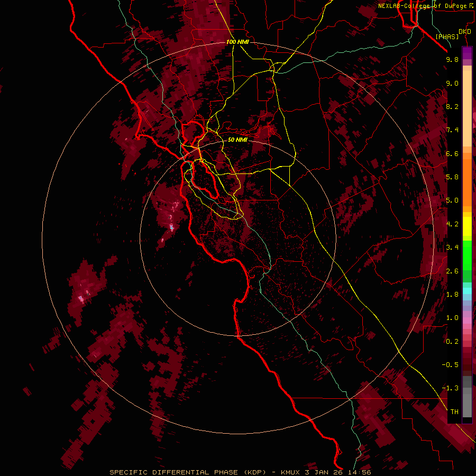Click the 1.0 value on the color scale
Viewport: 476px width, 476px height.
pyautogui.click(x=452, y=318)
